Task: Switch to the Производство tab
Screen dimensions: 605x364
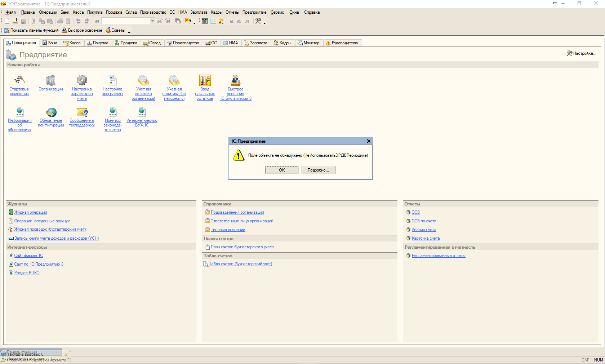Action: click(183, 43)
